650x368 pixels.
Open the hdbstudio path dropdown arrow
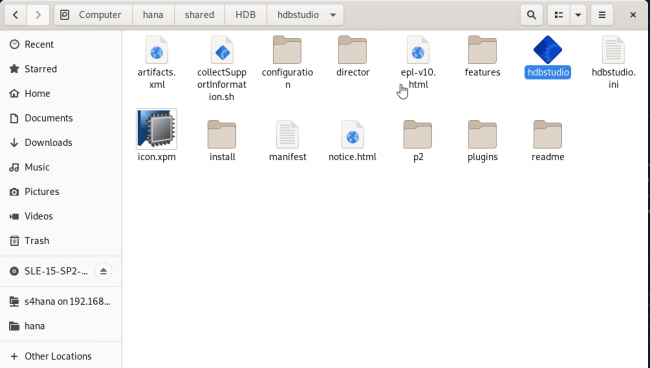point(333,15)
